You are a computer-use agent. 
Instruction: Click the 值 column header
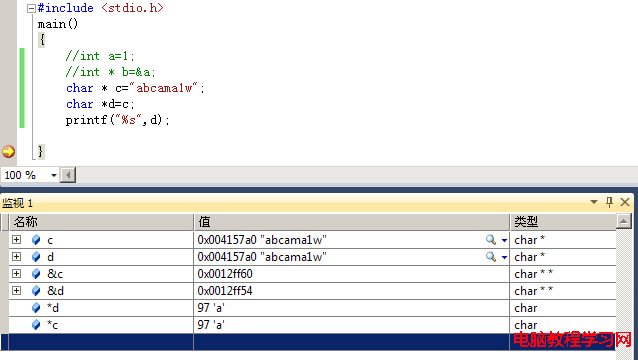pos(352,222)
